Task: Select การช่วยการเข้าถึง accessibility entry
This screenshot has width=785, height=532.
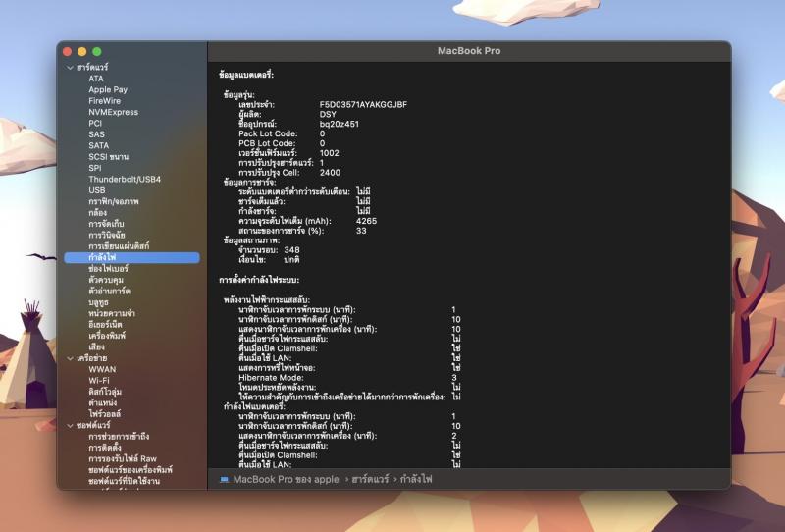Action: (x=119, y=437)
